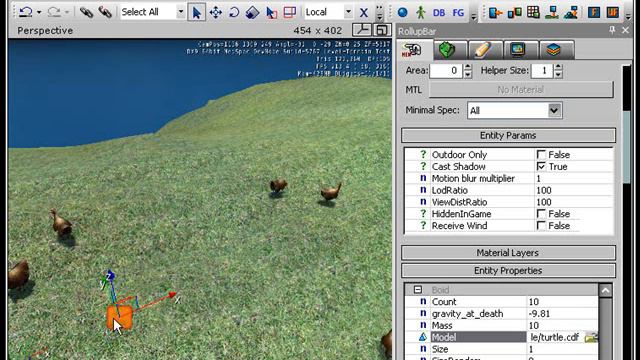Click the Count value 10
Screen dimensions: 640x360
click(562, 302)
